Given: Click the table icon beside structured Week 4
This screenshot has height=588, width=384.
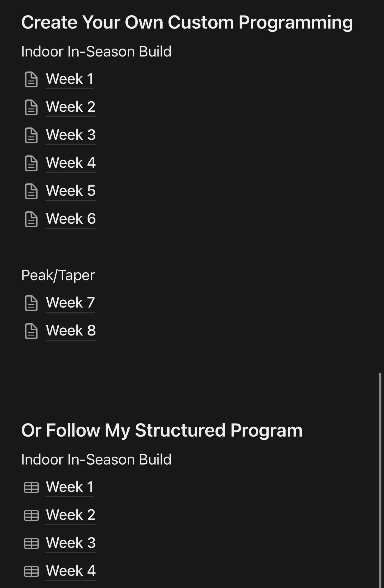Looking at the screenshot, I should [x=31, y=571].
